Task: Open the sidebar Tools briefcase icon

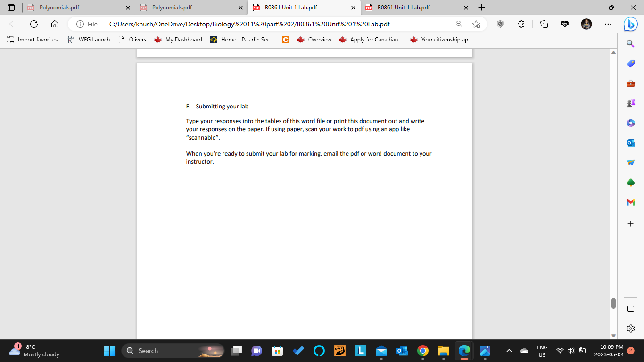Action: click(x=630, y=83)
